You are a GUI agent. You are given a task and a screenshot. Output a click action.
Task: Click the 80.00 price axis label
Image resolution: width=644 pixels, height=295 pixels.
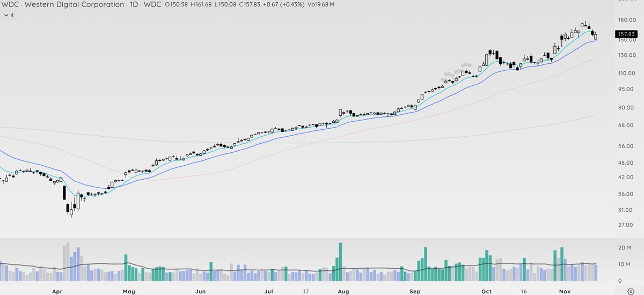pos(627,107)
